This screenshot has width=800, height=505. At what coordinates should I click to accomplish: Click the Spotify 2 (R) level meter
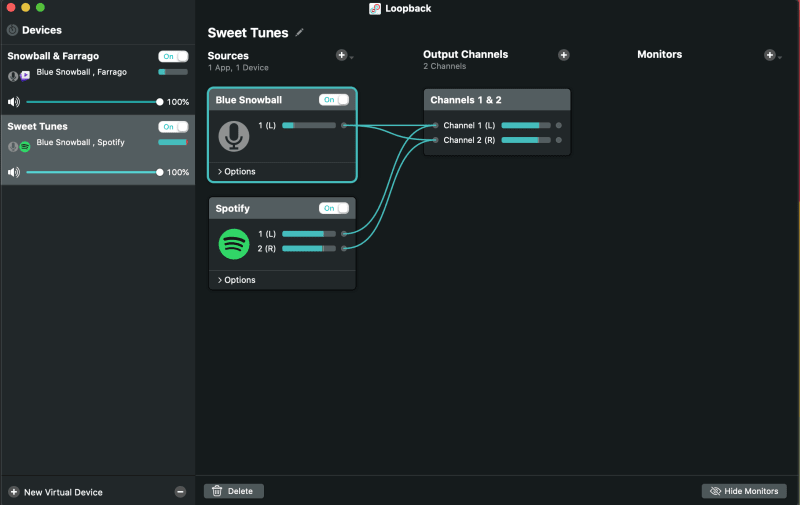[x=309, y=248]
